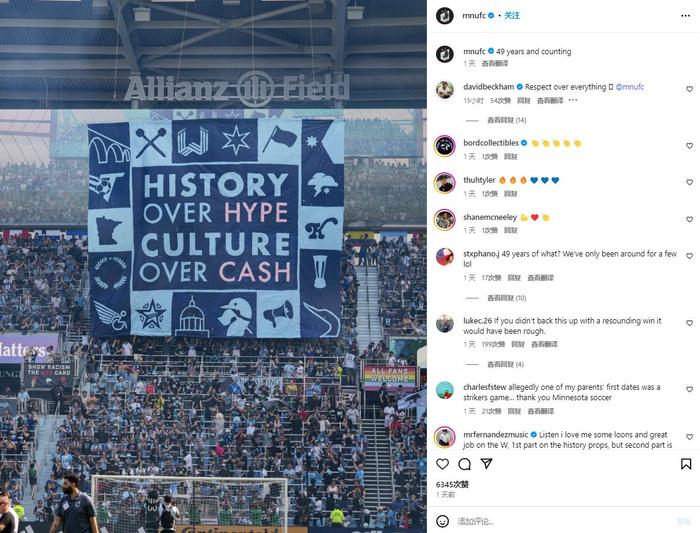
Task: Like lukec.26's comment heart
Action: coord(689,323)
